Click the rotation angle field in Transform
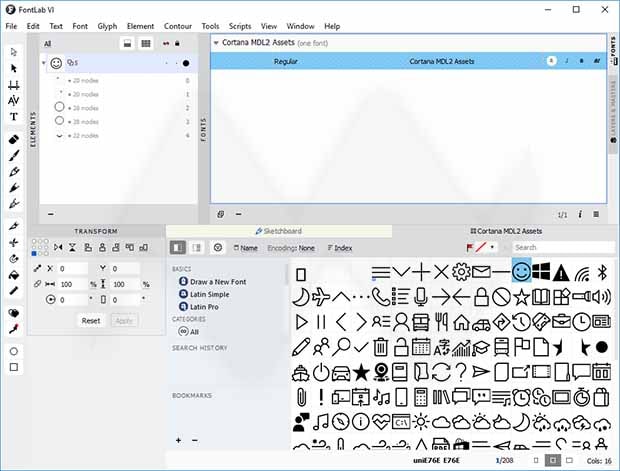This screenshot has width=620, height=471. coord(72,300)
